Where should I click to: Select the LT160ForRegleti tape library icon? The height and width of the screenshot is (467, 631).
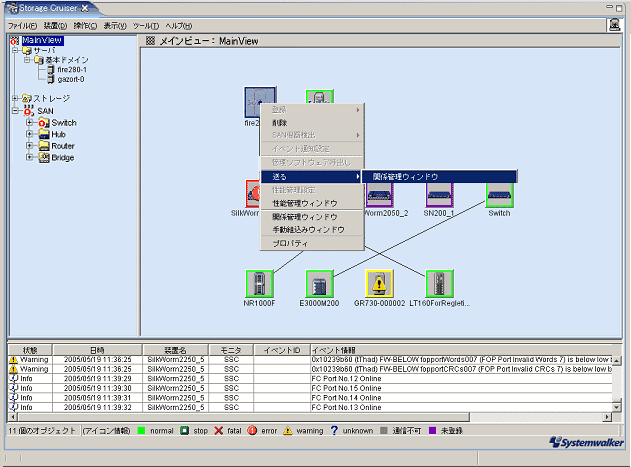point(439,283)
